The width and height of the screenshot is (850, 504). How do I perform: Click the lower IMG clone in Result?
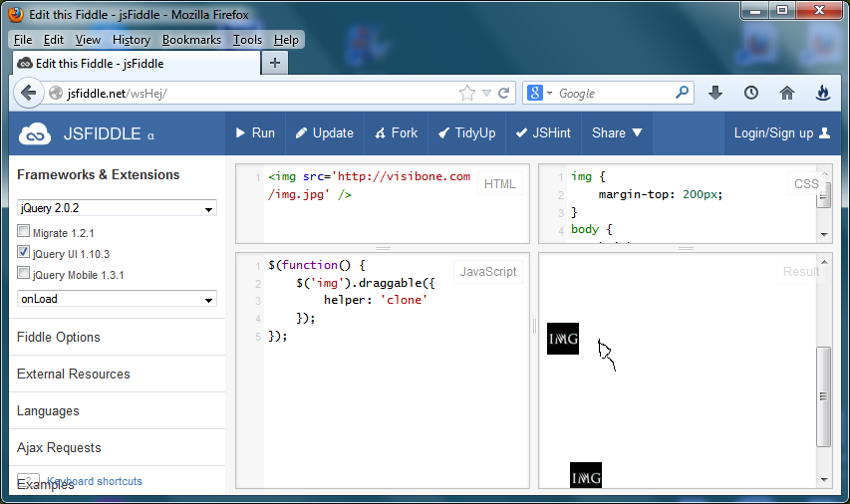point(586,475)
